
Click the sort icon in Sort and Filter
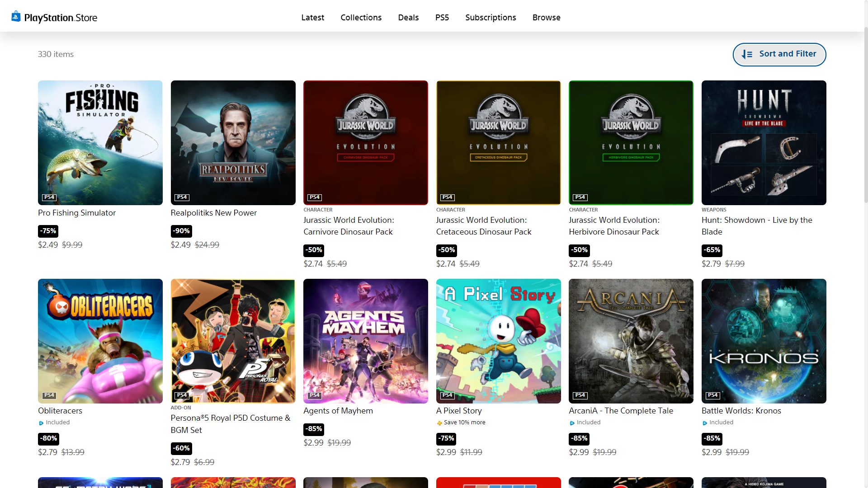pos(747,54)
